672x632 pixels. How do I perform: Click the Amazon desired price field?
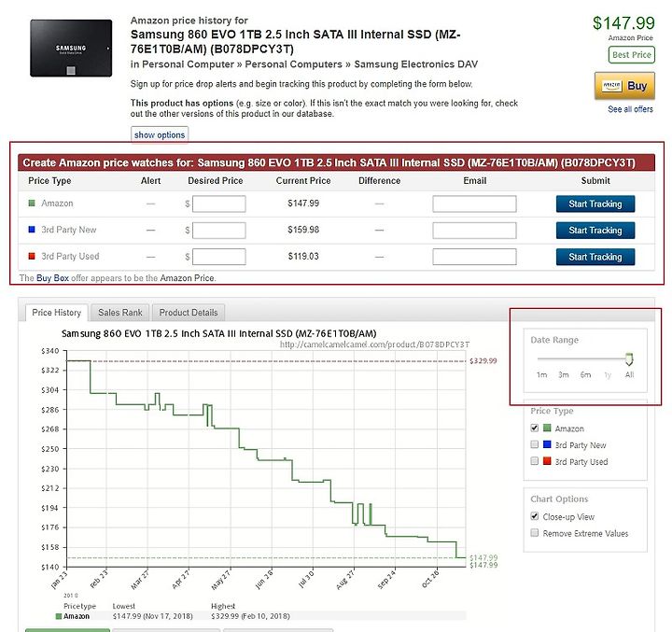[x=219, y=204]
